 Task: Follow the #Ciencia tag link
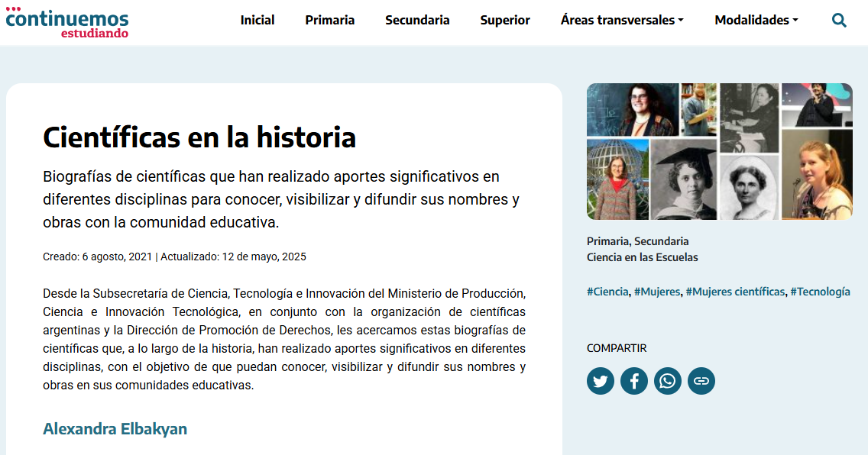tap(607, 292)
